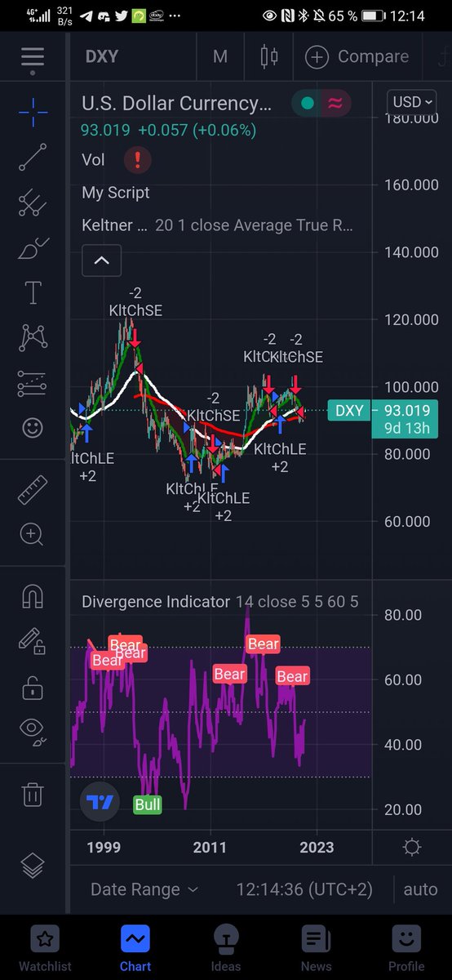Select the trend line tool

click(33, 157)
